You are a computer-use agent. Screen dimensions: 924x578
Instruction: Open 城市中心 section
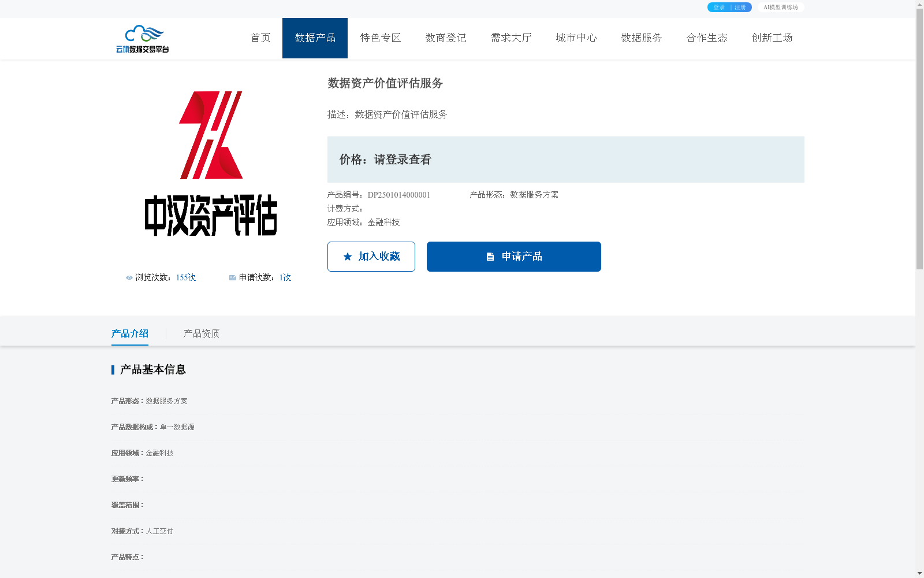[x=576, y=38]
